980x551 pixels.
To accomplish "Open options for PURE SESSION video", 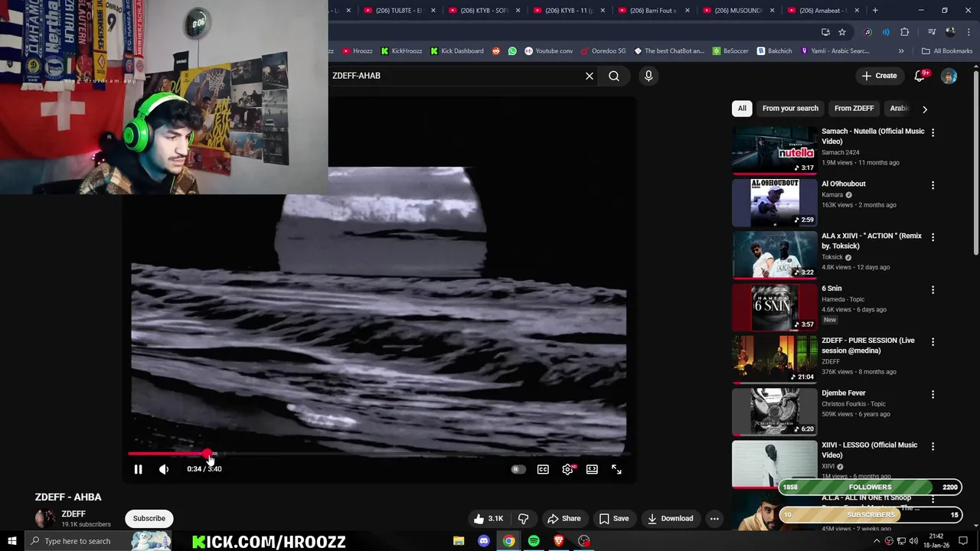I will 933,342.
